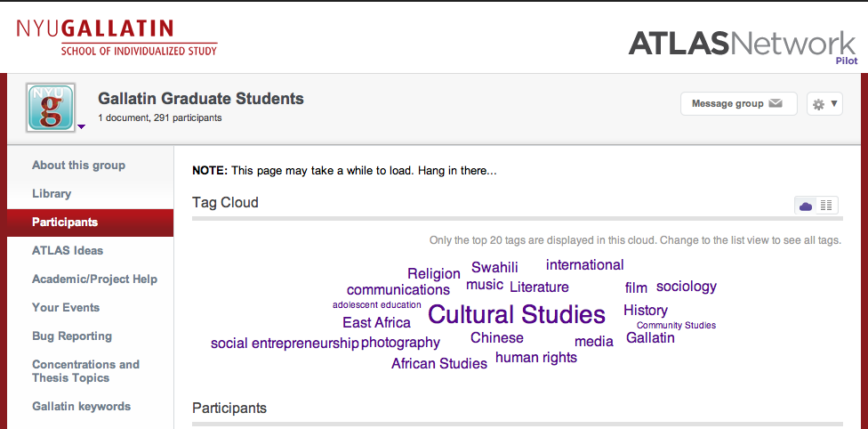Go to Your Events
868x429 pixels.
pos(66,308)
